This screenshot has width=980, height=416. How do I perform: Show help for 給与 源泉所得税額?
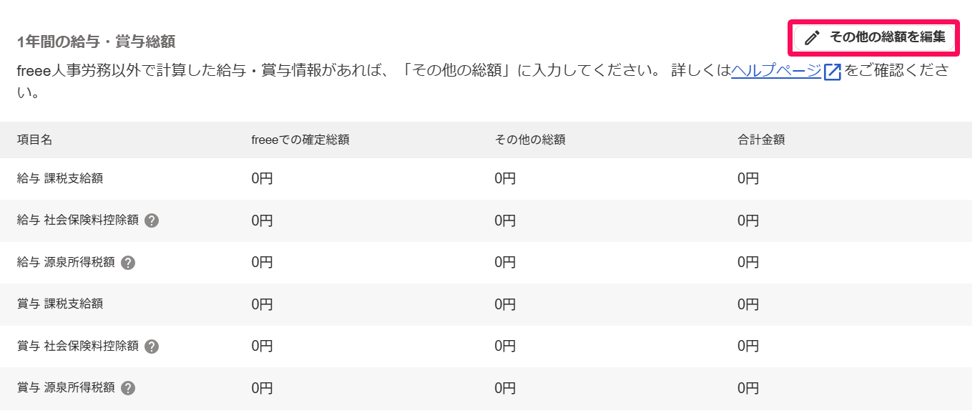tap(128, 263)
